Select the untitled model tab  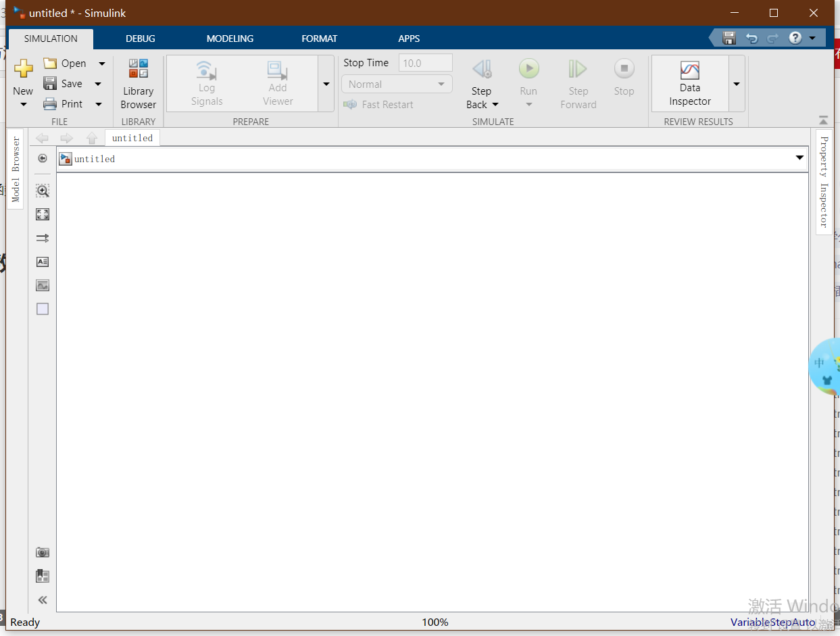pos(132,138)
